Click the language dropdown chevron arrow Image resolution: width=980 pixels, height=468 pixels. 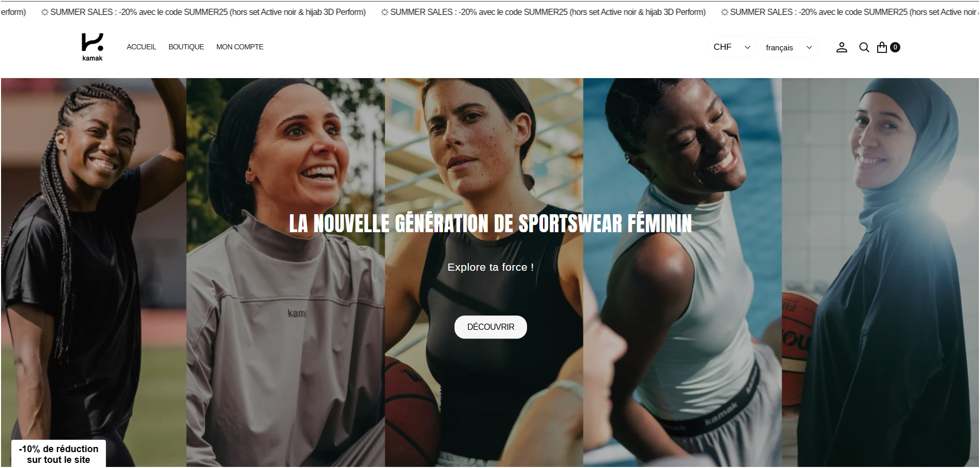point(809,47)
